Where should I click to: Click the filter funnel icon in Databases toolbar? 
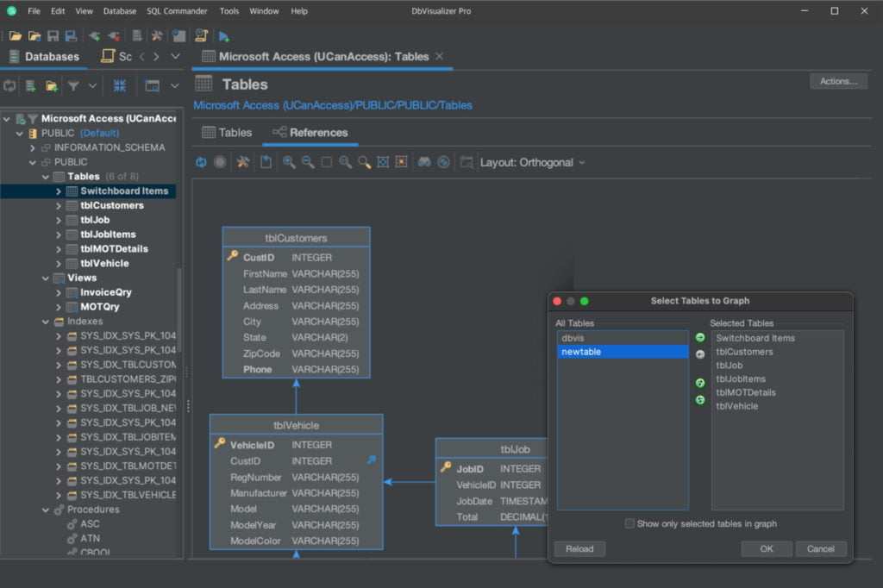[73, 85]
